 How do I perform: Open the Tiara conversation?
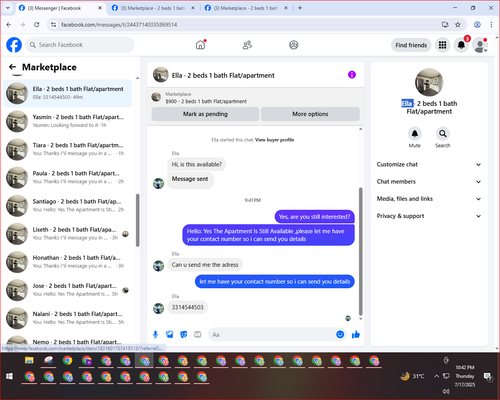68,149
